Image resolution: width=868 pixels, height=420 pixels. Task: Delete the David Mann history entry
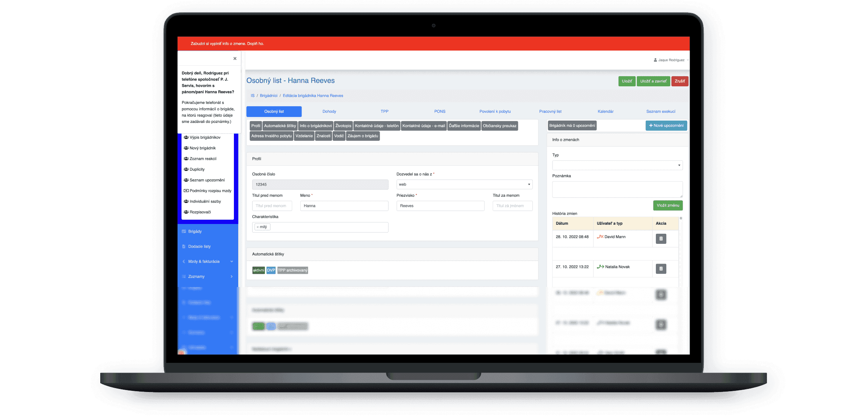tap(661, 239)
